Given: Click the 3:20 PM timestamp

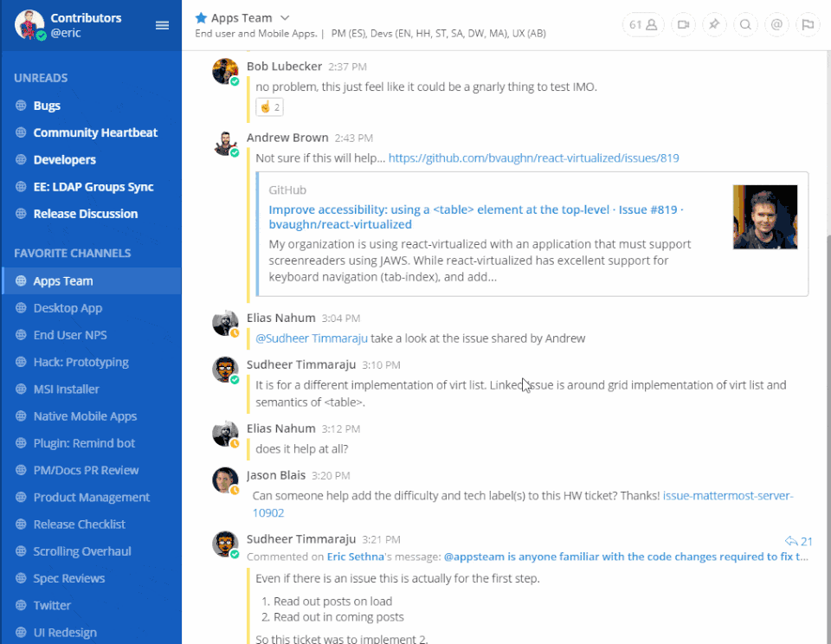Looking at the screenshot, I should tap(331, 476).
